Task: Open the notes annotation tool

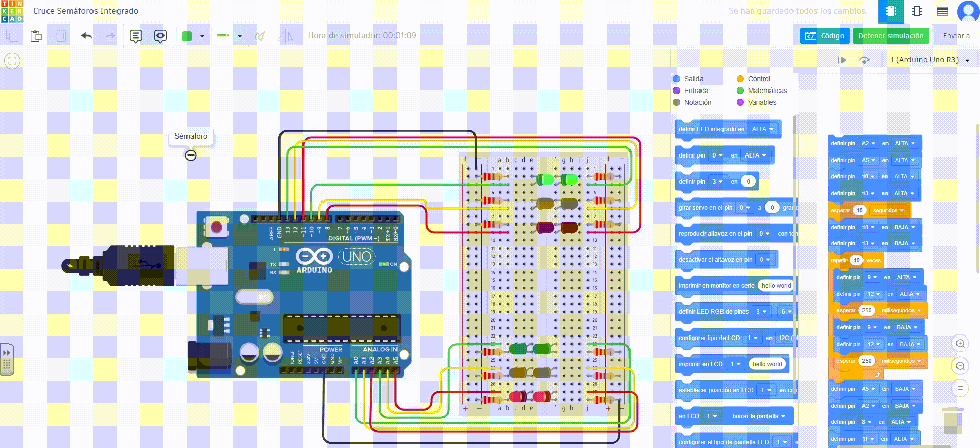Action: coord(135,36)
